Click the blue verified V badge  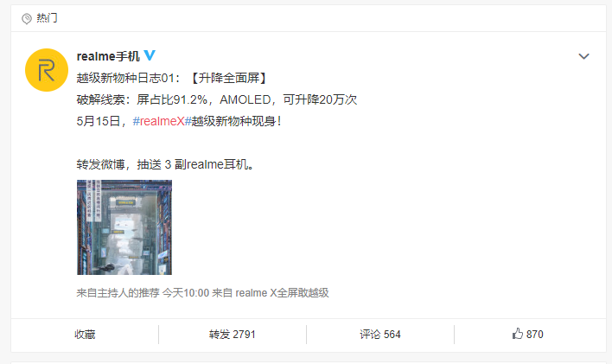point(150,55)
